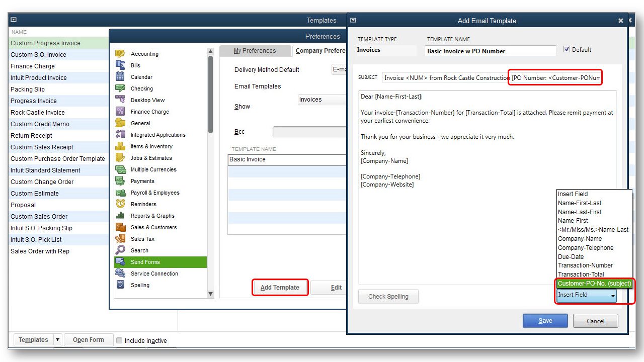The height and width of the screenshot is (362, 644).
Task: Enable the Include inactive checkbox
Action: [119, 340]
